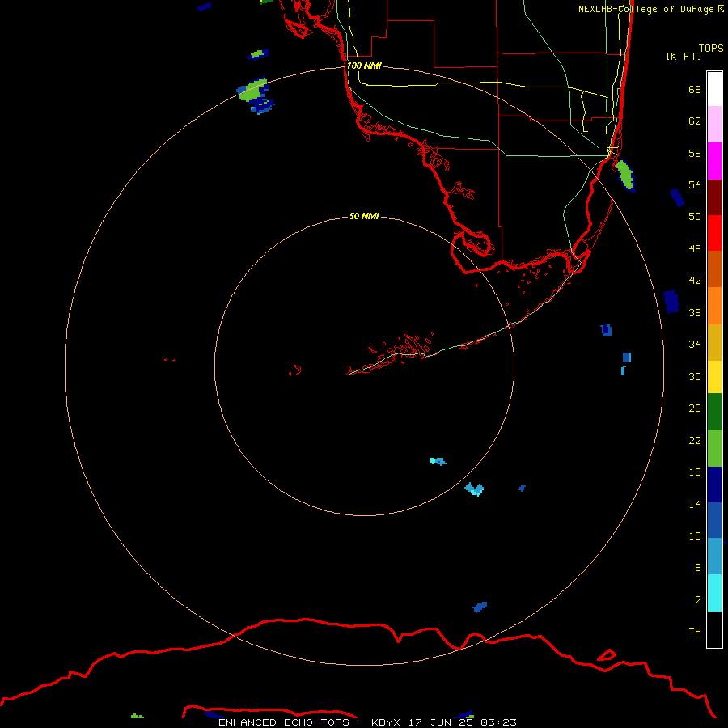Click the green echo on northwest 100 NMI ring

[252, 91]
